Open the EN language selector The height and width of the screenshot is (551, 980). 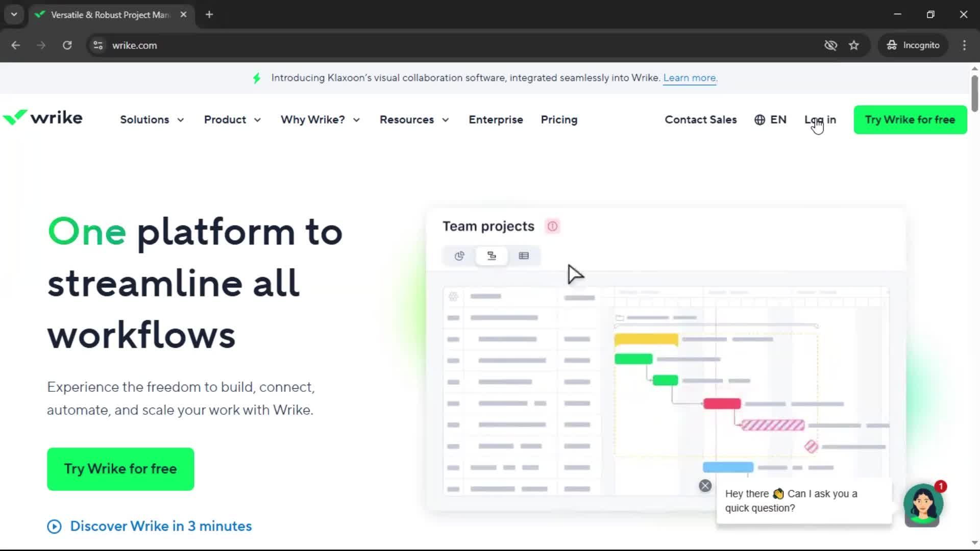(770, 120)
